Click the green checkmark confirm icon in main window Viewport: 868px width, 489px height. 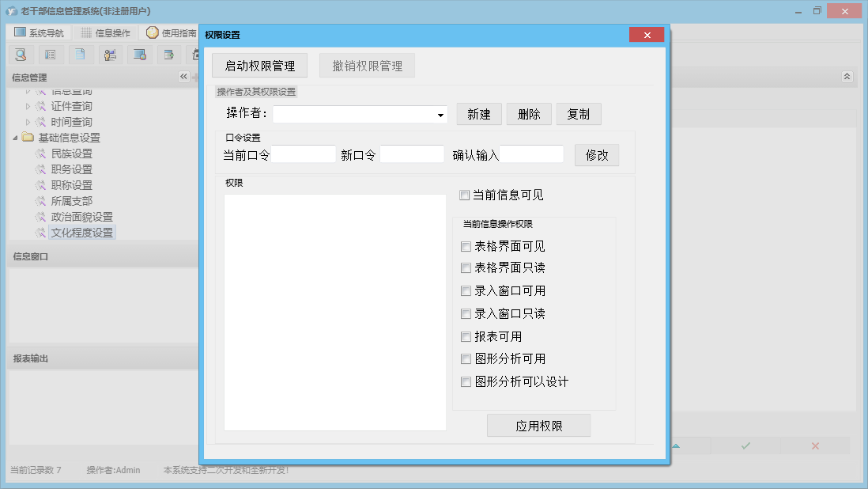coord(745,445)
